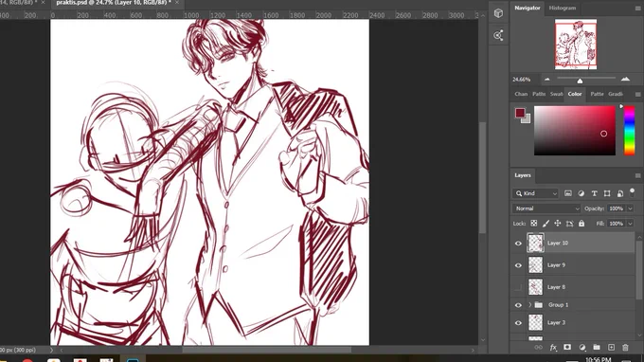Switch to the Histogram tab
Image resolution: width=644 pixels, height=362 pixels.
(x=563, y=8)
